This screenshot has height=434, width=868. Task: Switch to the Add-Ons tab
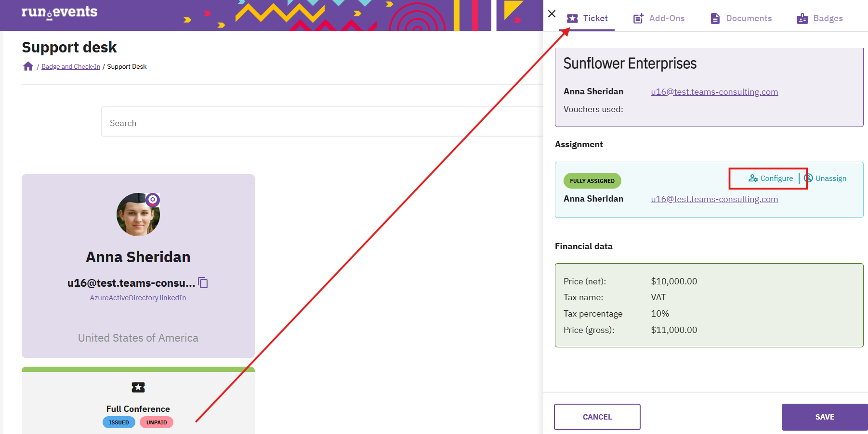pyautogui.click(x=659, y=18)
